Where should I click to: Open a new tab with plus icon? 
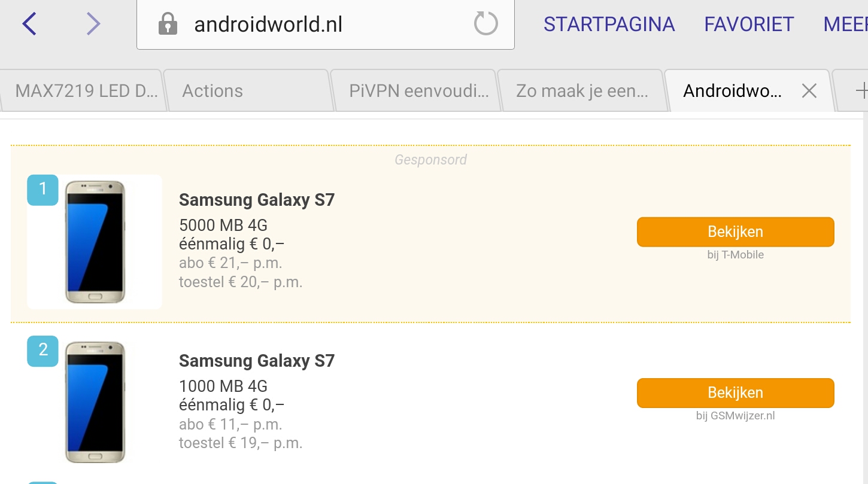click(x=861, y=91)
